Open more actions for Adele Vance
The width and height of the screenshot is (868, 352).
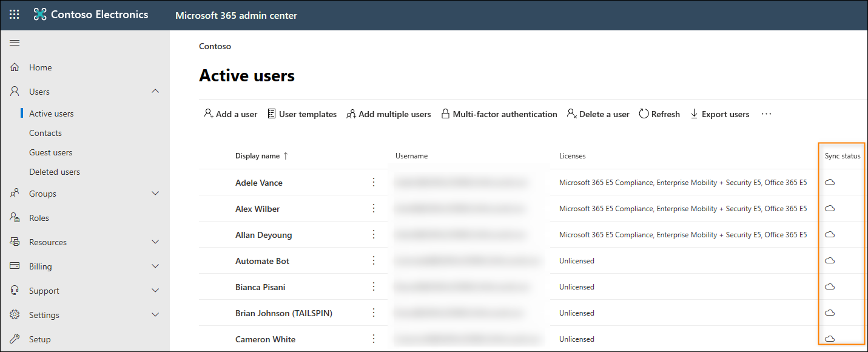374,182
